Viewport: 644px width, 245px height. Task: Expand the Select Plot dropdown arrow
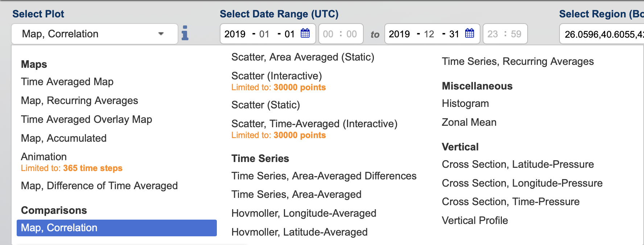(161, 34)
